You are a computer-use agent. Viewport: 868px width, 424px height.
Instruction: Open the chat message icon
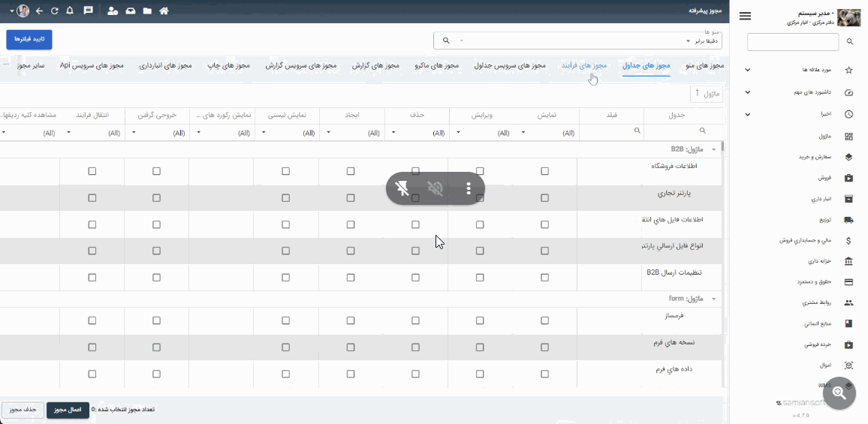(88, 11)
